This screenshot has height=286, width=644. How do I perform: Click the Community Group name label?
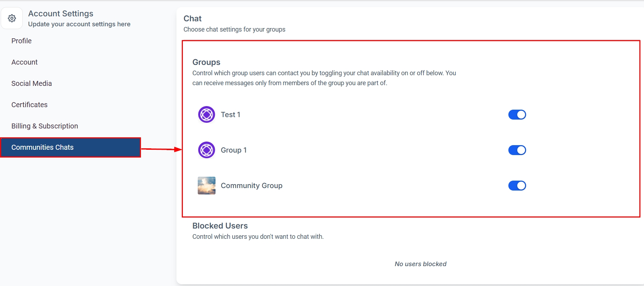tap(252, 186)
